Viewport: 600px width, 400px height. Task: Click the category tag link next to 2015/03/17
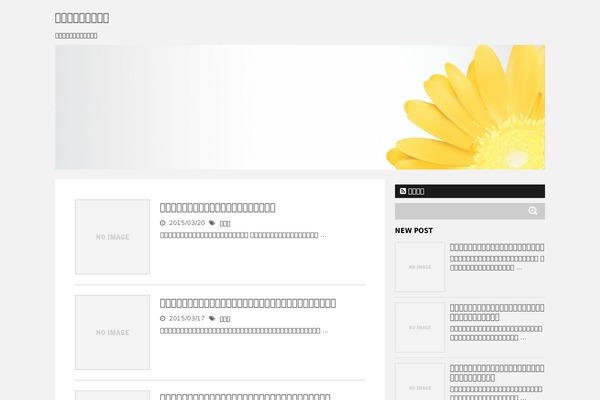[x=225, y=319]
